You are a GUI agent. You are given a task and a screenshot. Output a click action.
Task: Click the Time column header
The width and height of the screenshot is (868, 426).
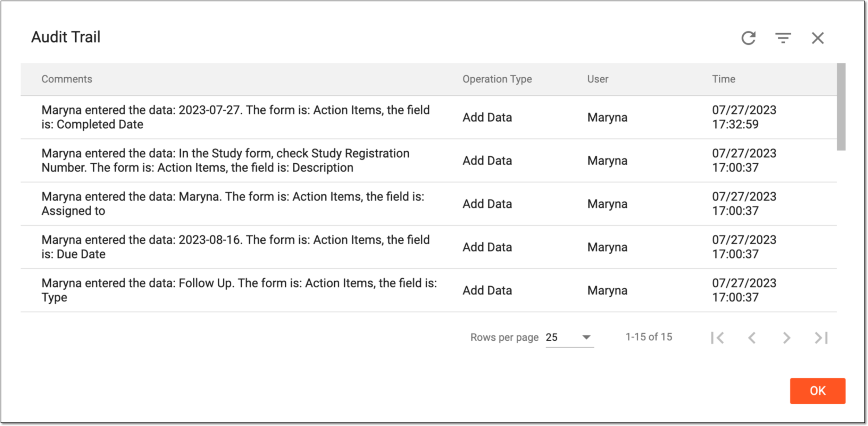[724, 79]
